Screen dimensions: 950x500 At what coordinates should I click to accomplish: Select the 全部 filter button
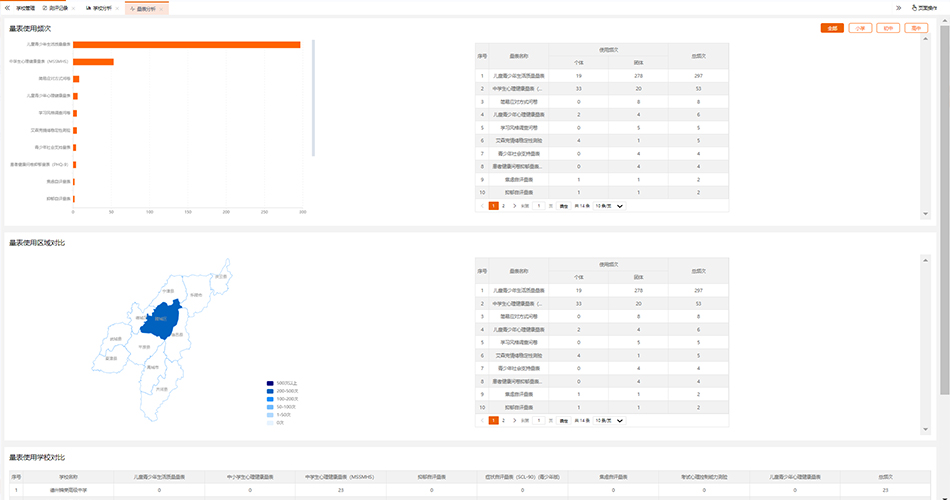(x=832, y=28)
